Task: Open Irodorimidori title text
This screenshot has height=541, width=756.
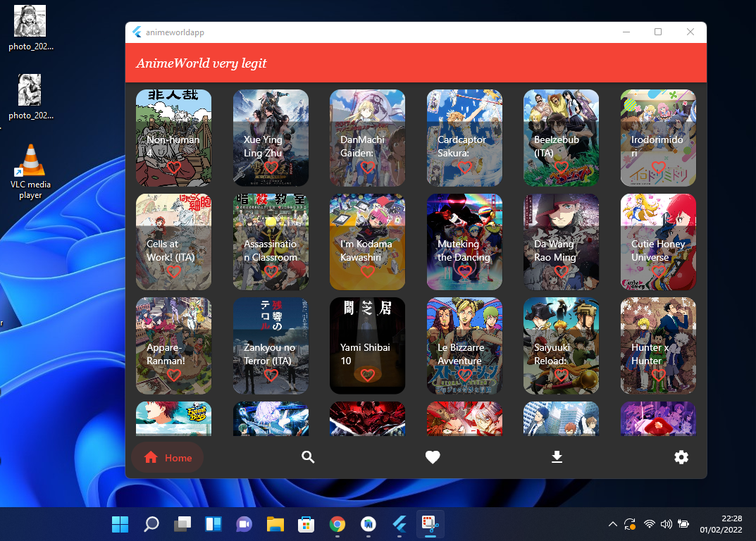Action: pyautogui.click(x=657, y=146)
